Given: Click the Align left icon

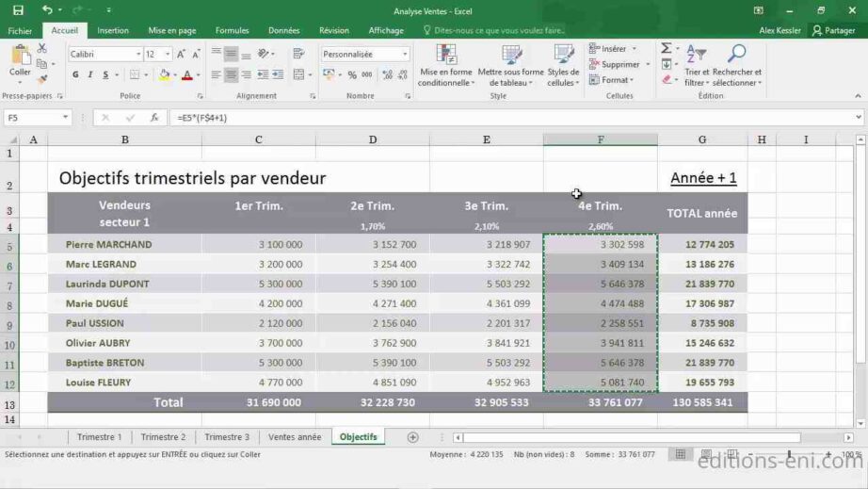Looking at the screenshot, I should (216, 74).
